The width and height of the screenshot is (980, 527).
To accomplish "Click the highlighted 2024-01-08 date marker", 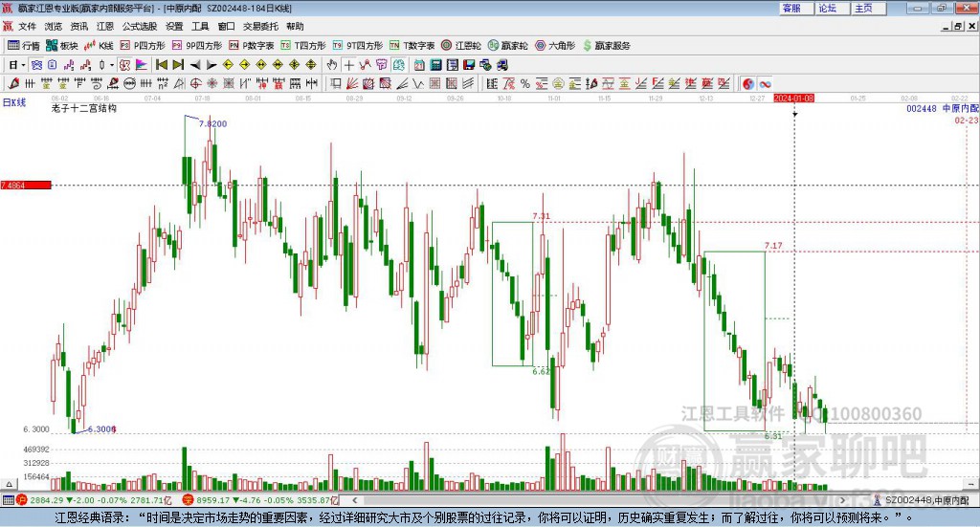I will tap(793, 98).
